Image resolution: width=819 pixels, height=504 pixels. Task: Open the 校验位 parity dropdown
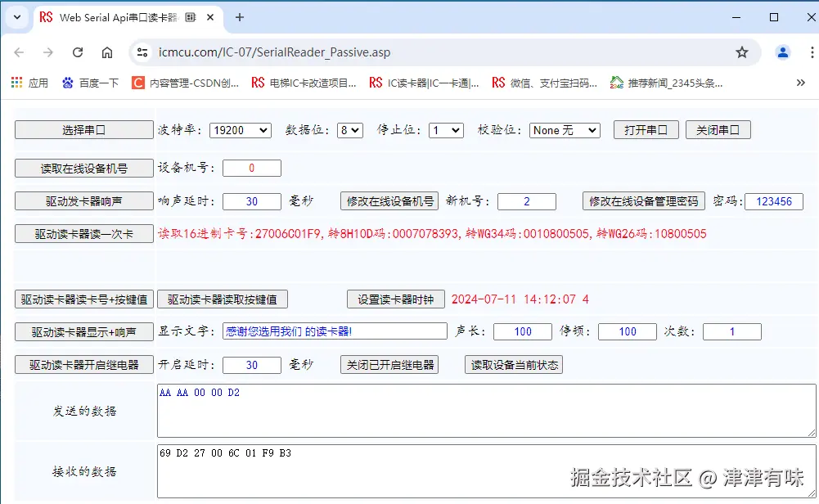[565, 130]
